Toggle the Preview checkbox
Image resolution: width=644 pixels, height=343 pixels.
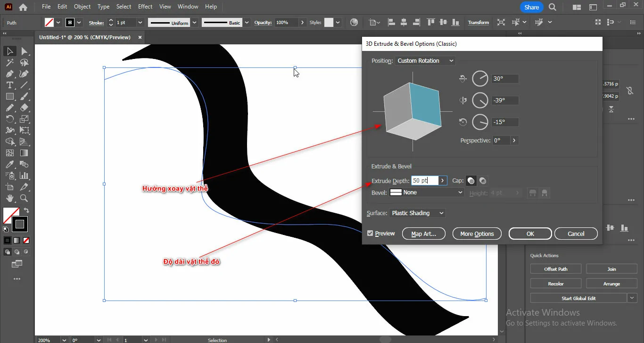pos(370,234)
